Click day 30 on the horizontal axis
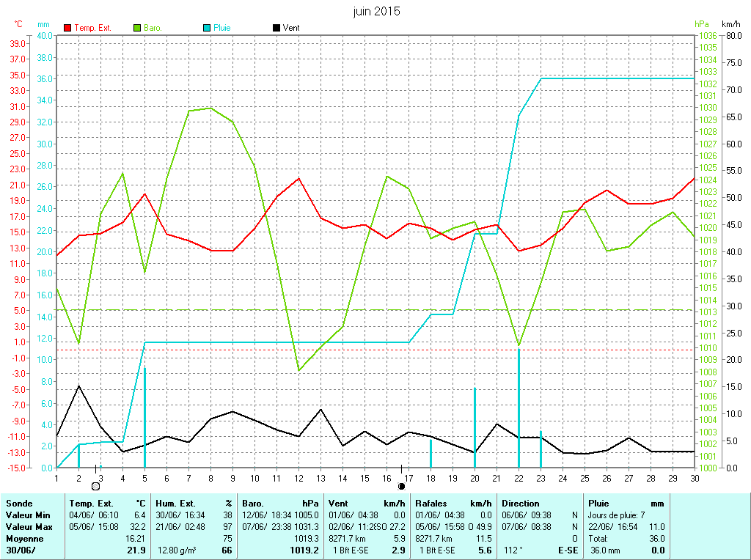This screenshot has height=560, width=751. coord(694,478)
